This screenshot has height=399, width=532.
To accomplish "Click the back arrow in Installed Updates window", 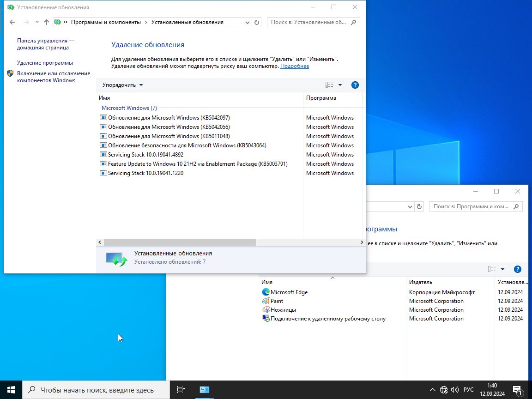I will pyautogui.click(x=12, y=22).
